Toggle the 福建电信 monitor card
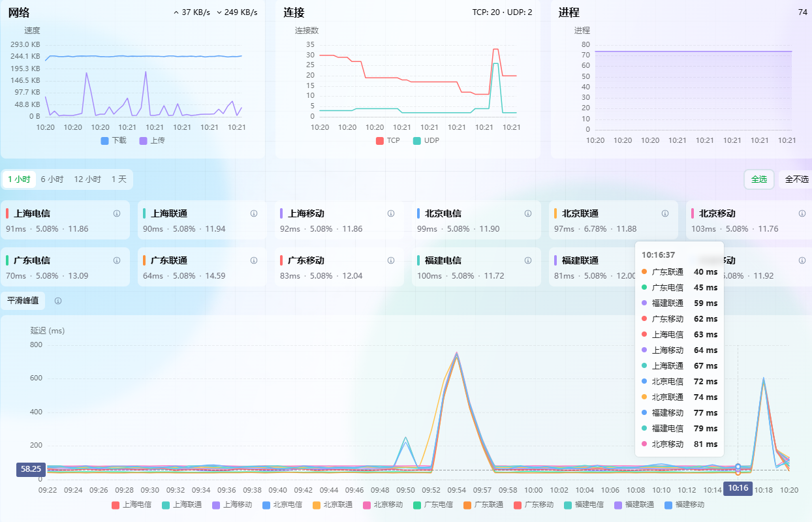 pyautogui.click(x=476, y=268)
